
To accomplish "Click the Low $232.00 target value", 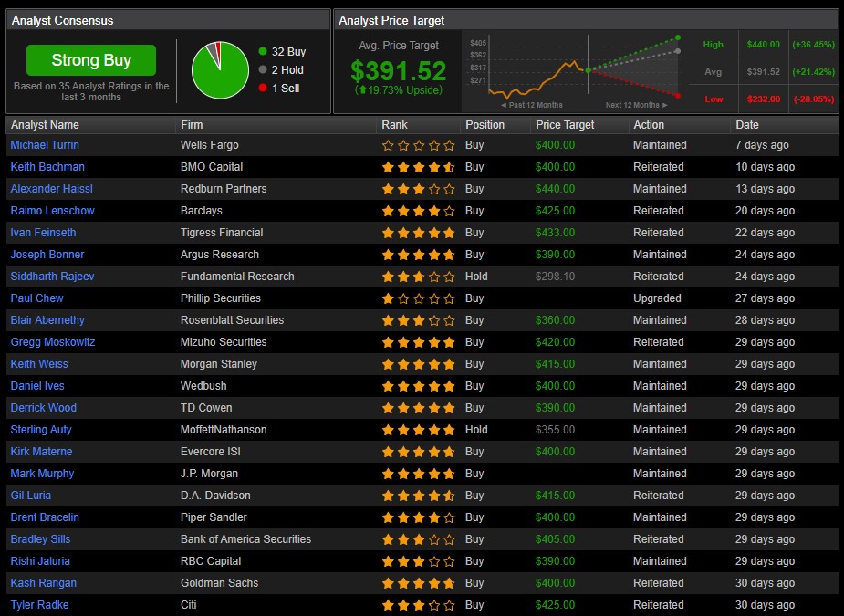I will click(764, 99).
